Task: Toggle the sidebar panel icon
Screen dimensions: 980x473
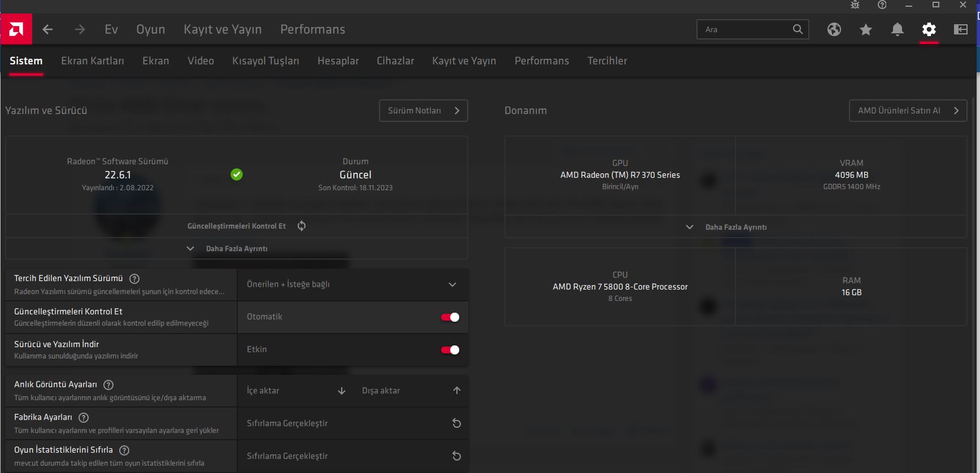Action: pos(961,29)
